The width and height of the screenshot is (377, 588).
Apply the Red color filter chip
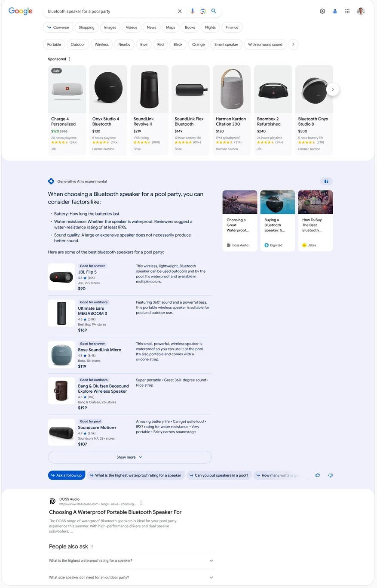[x=160, y=44]
